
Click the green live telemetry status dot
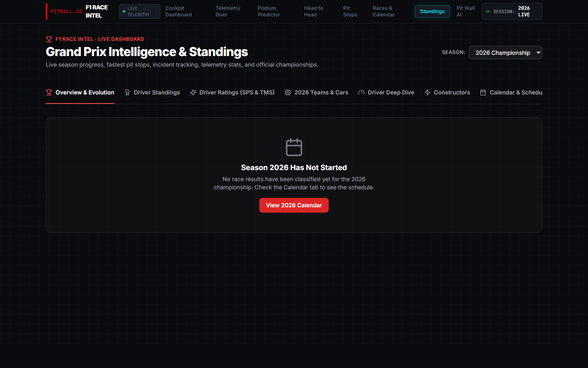pos(124,11)
